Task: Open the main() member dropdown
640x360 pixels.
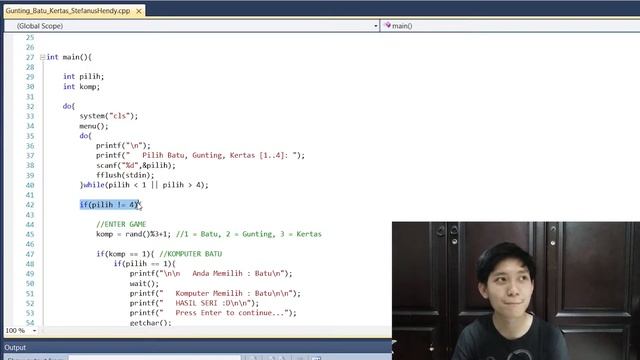Action: (510, 26)
